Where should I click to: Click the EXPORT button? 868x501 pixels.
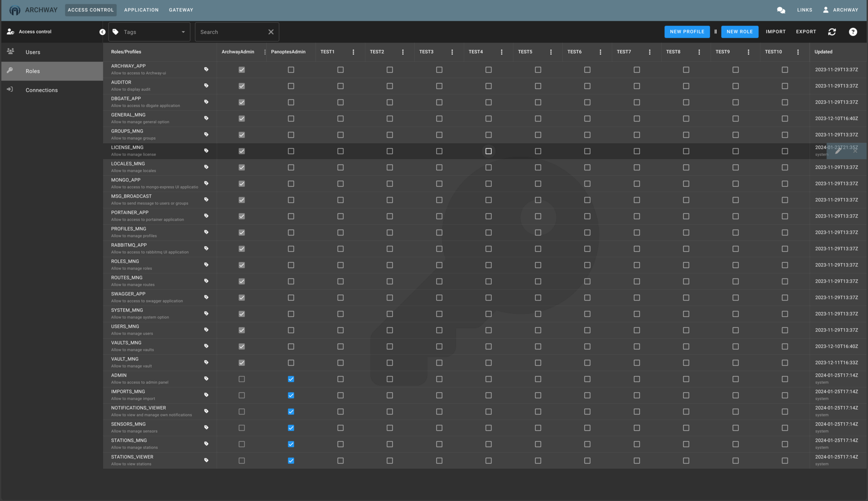pos(806,32)
